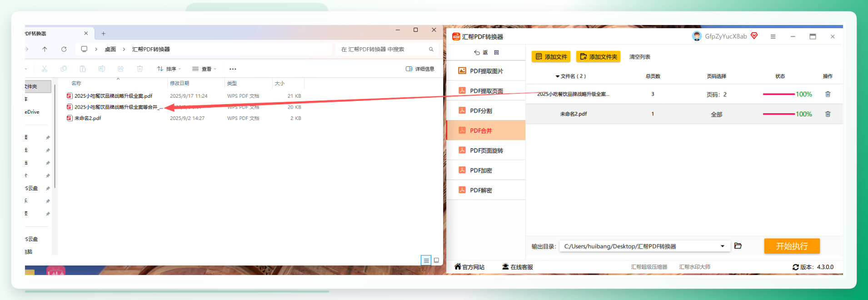868x300 pixels.
Task: Open the View dropdown in File Explorer
Action: (204, 69)
